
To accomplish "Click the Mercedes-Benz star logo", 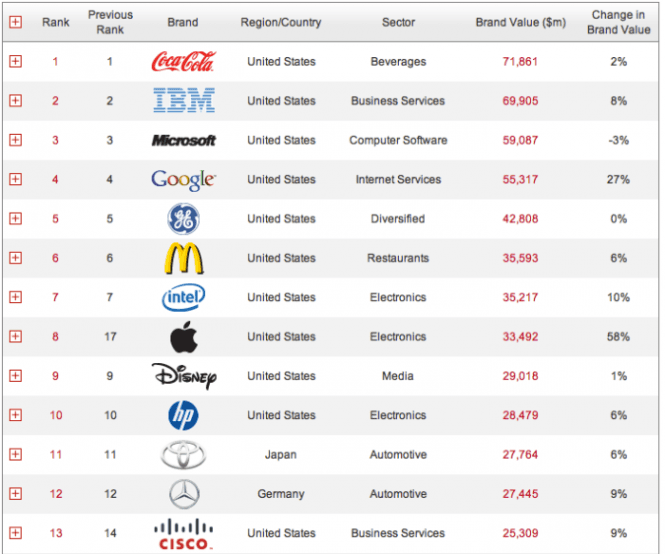I will pyautogui.click(x=183, y=494).
